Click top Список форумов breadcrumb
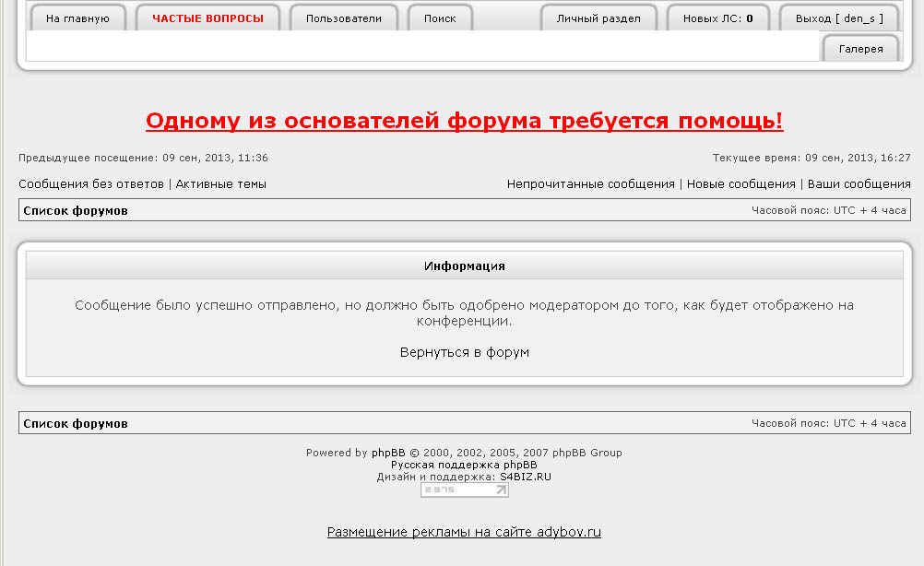924x566 pixels. 76,211
